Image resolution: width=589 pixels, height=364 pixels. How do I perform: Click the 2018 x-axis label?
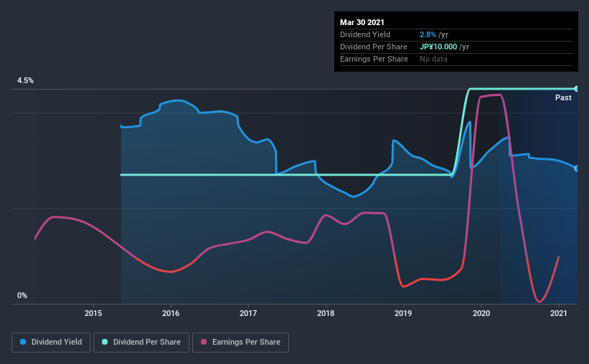(x=326, y=313)
